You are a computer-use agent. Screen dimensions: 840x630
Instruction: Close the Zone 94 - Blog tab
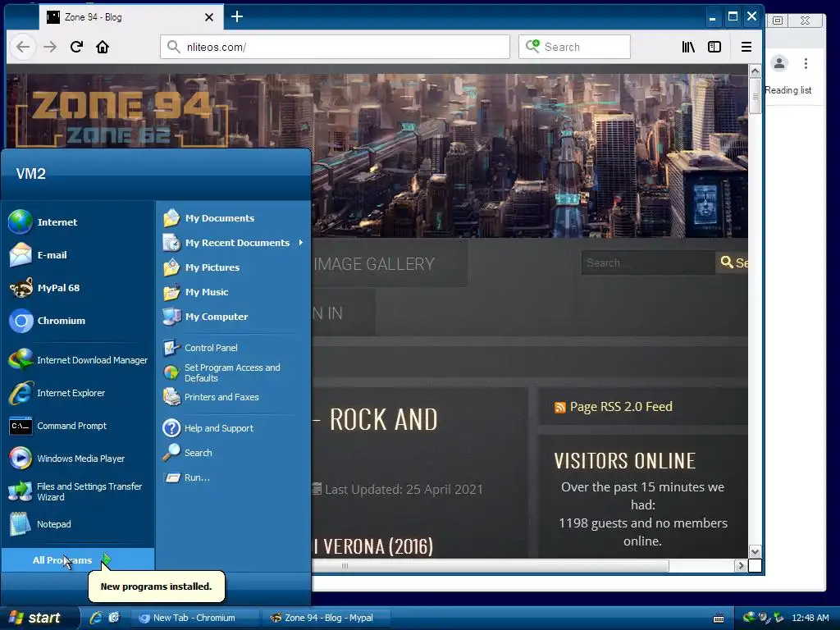[209, 17]
